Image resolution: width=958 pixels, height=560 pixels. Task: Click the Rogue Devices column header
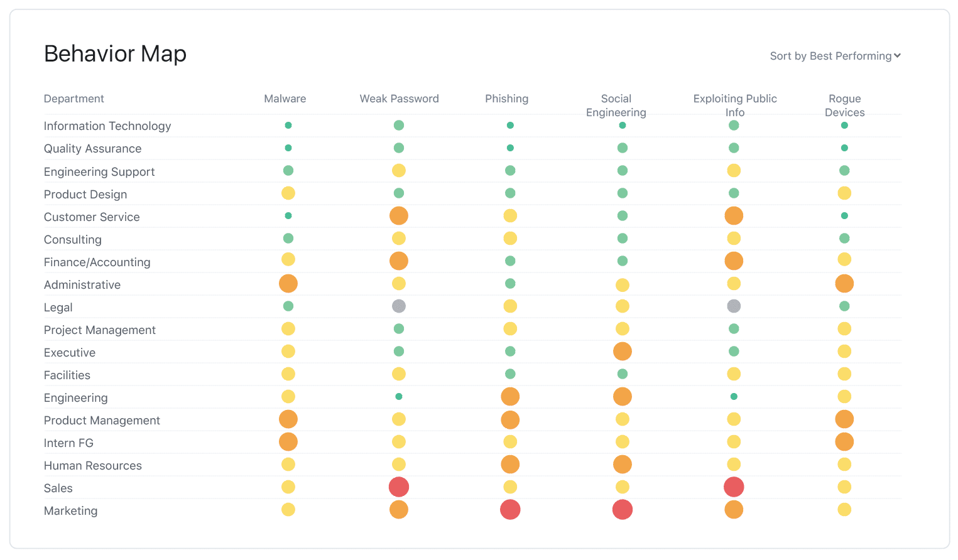pyautogui.click(x=845, y=105)
